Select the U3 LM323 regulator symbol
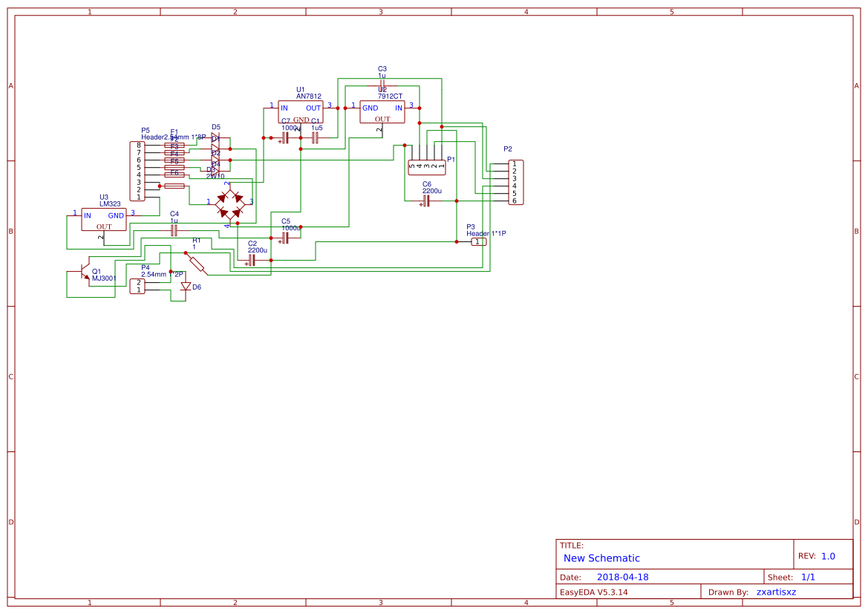The image size is (868, 614). [x=102, y=219]
